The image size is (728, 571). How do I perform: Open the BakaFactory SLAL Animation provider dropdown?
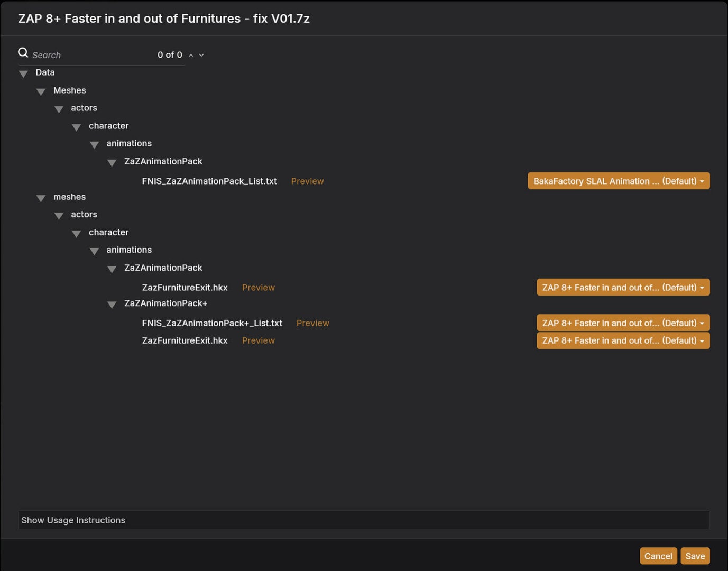619,181
